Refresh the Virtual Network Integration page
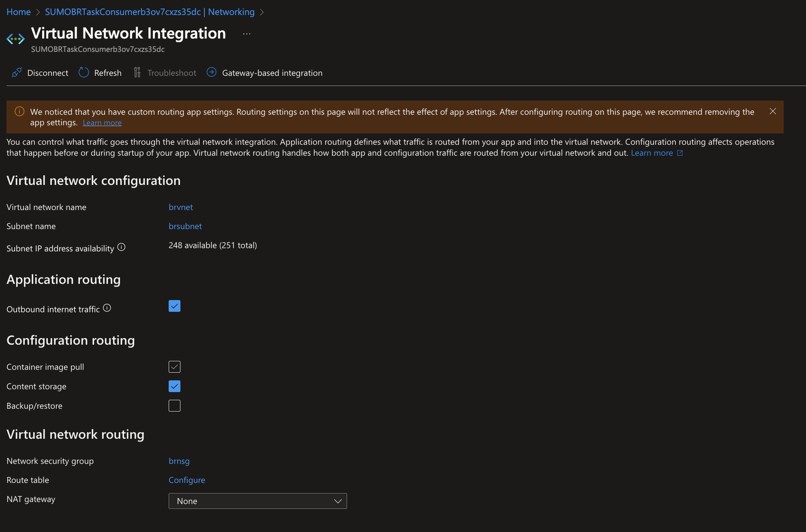806x532 pixels. (84, 72)
